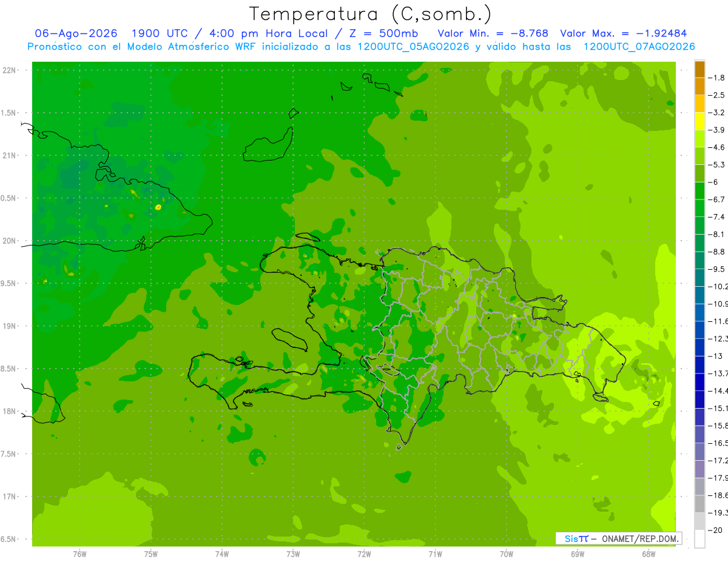The image size is (728, 562).
Task: Click the title 'Temperatura (C,somb.)'
Action: point(369,15)
